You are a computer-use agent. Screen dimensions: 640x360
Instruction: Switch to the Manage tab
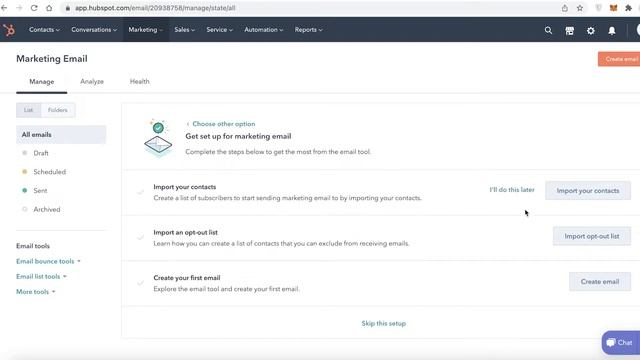[x=42, y=82]
